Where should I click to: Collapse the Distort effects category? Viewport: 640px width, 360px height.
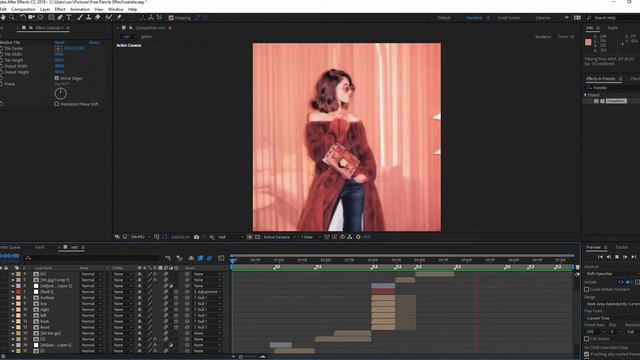click(585, 95)
